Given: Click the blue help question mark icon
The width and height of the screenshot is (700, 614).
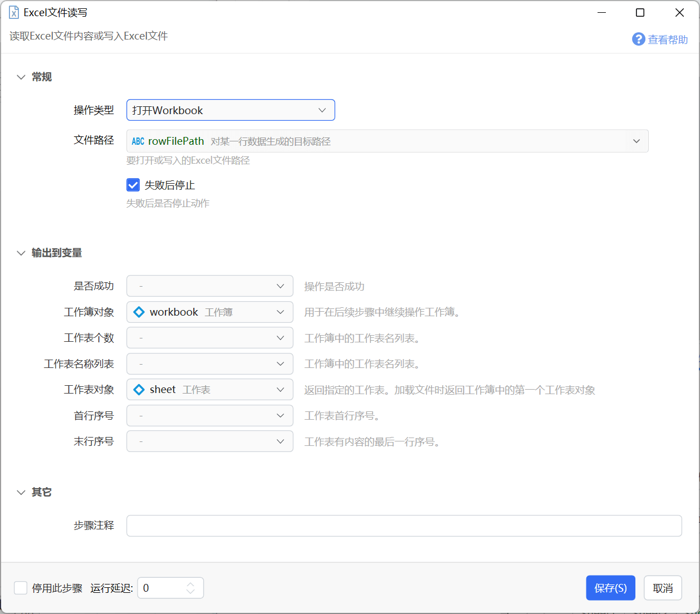Looking at the screenshot, I should 638,39.
